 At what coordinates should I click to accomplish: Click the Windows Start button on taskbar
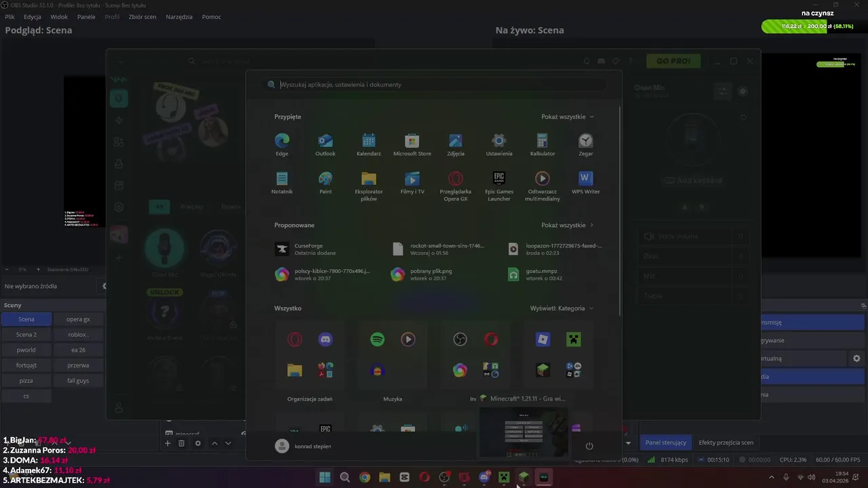point(325,477)
